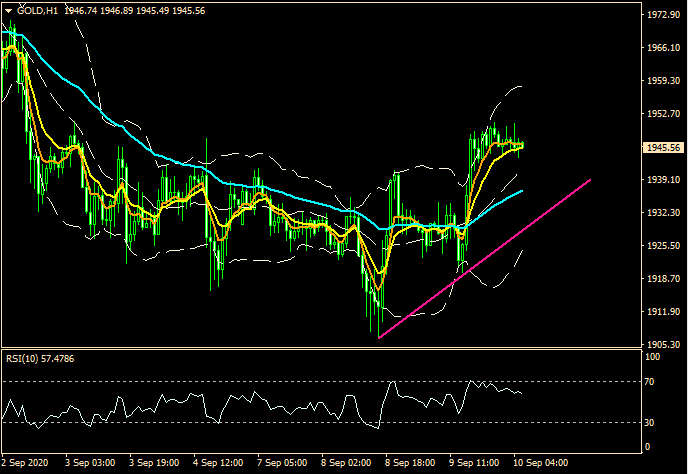
Task: Click the triangle arrow beside GOLD,H1
Action: point(9,10)
